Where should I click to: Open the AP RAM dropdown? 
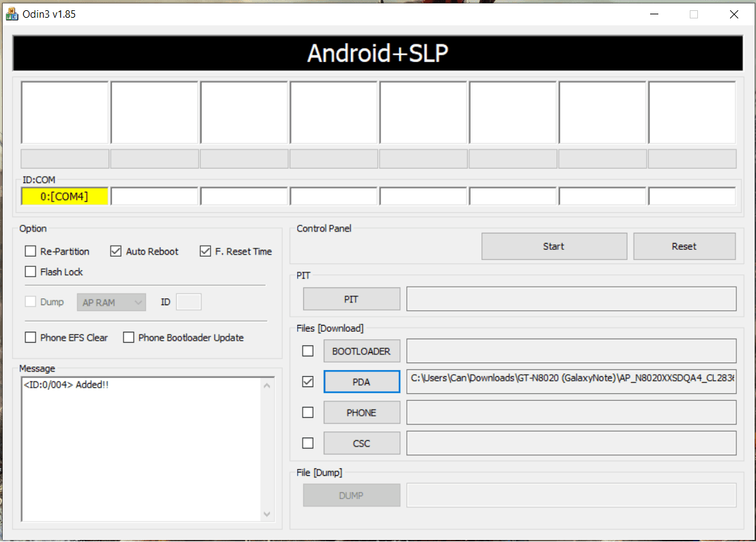(x=111, y=302)
